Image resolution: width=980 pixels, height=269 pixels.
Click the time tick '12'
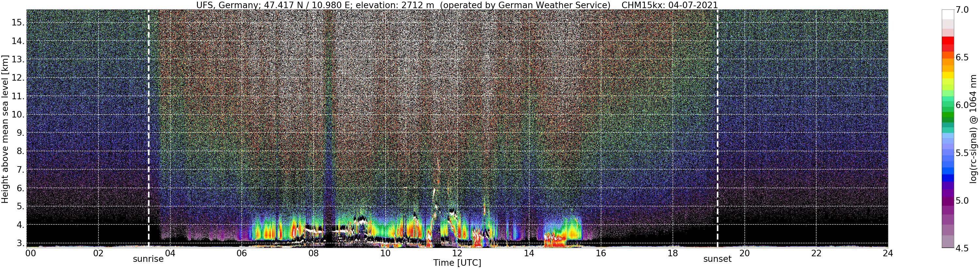click(457, 253)
